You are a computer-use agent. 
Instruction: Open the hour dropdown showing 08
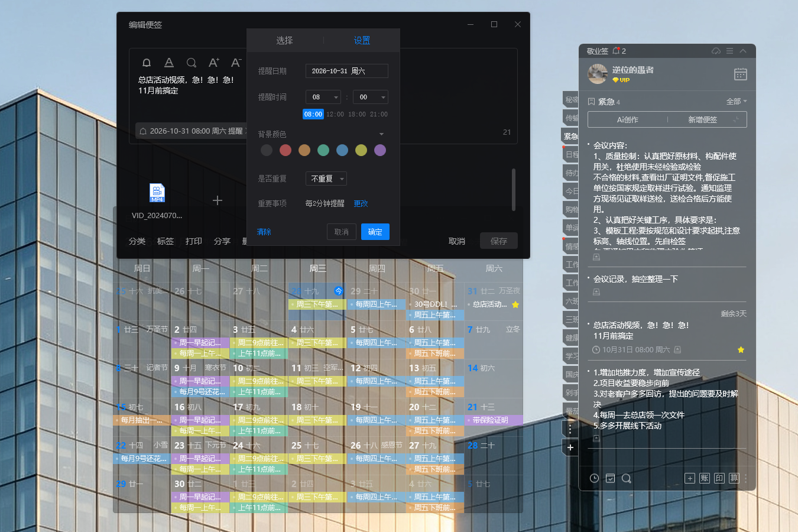pyautogui.click(x=323, y=97)
